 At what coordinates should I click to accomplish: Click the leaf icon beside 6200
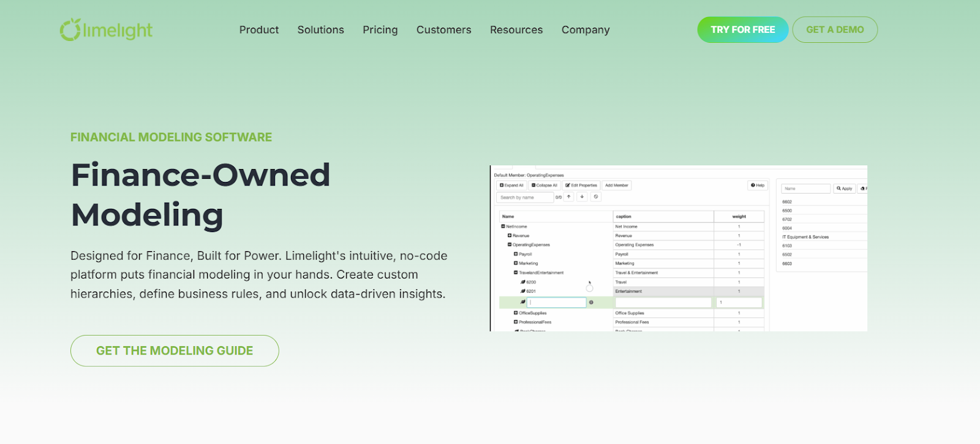pyautogui.click(x=523, y=282)
